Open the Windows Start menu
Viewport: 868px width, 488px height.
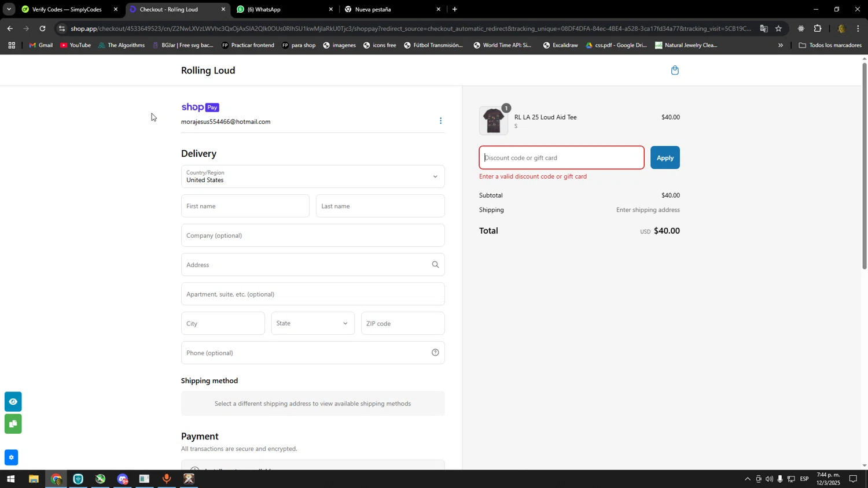10,479
